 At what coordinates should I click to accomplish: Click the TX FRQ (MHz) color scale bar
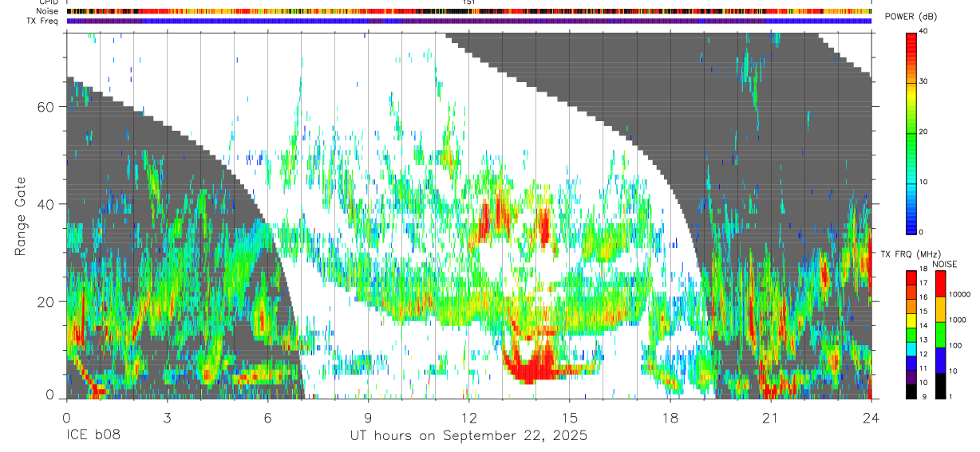tap(912, 335)
